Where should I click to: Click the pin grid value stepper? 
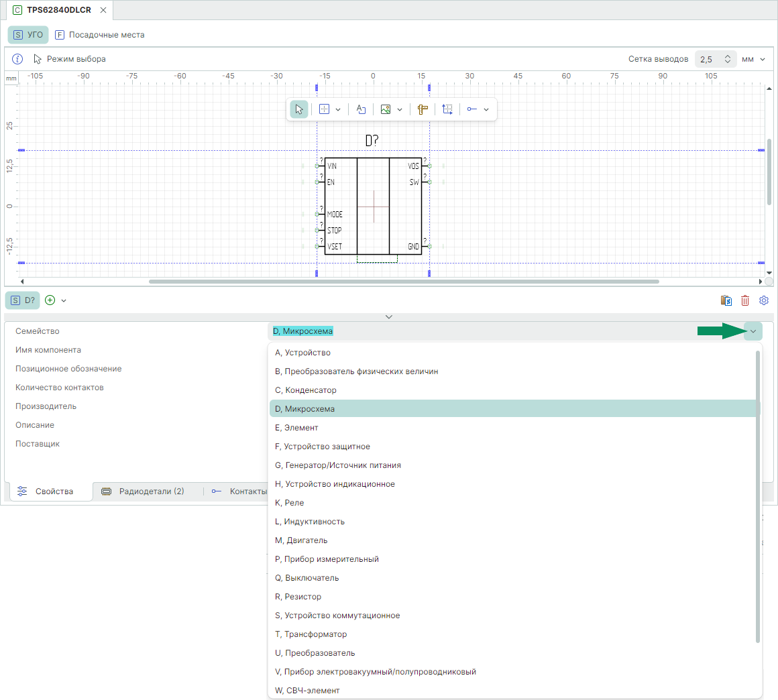[x=728, y=59]
